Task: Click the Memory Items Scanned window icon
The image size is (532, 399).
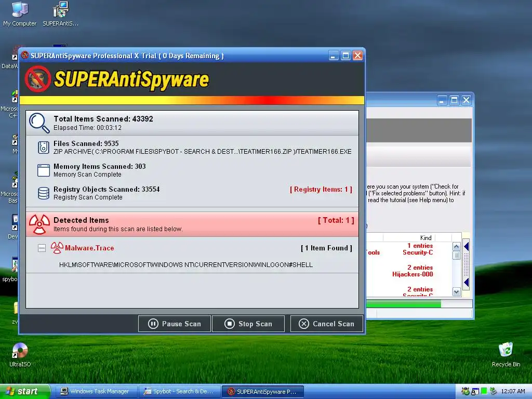Action: point(44,170)
